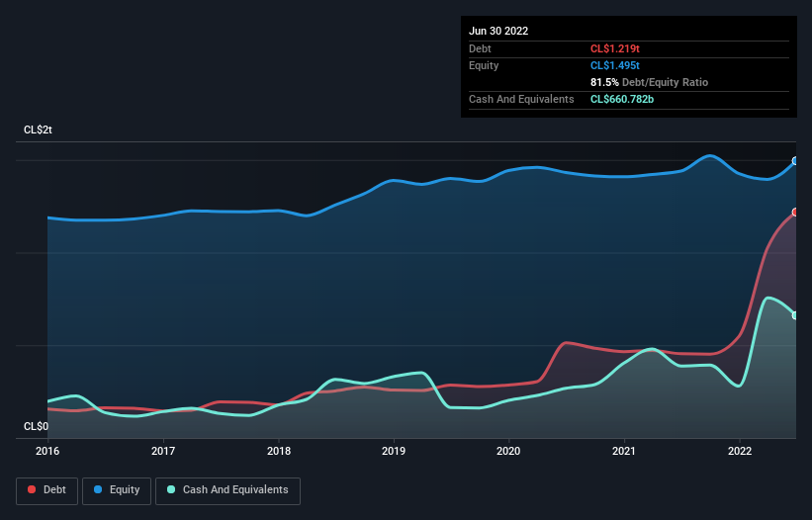Click the 2020 x-axis label
Screen dimensions: 812x520
[508, 451]
